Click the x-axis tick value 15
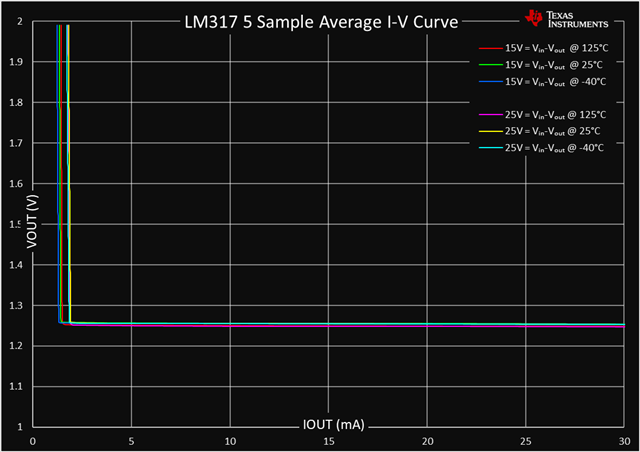Screen dimensions: 640x452 [x=329, y=441]
